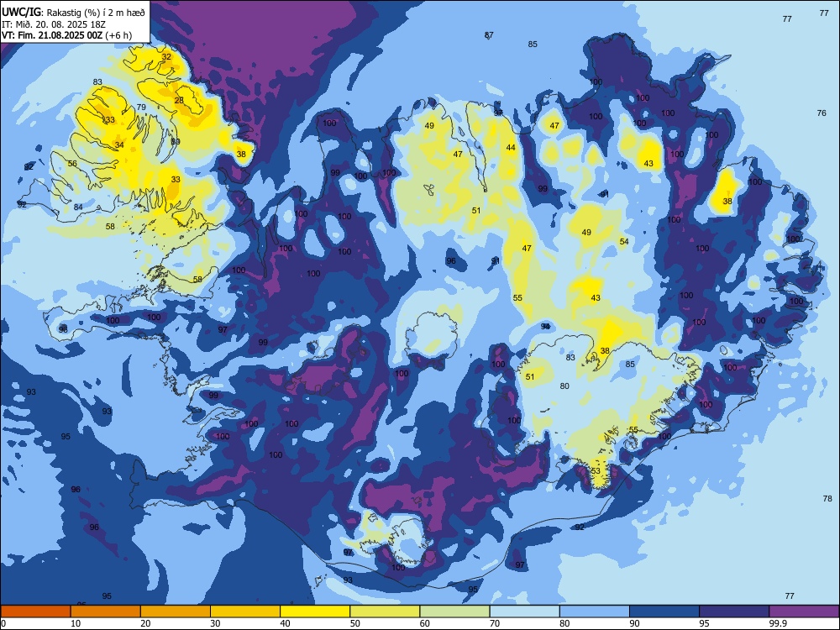Click the map humidity value '56'
Screen dimensions: 840x630
tap(72, 164)
